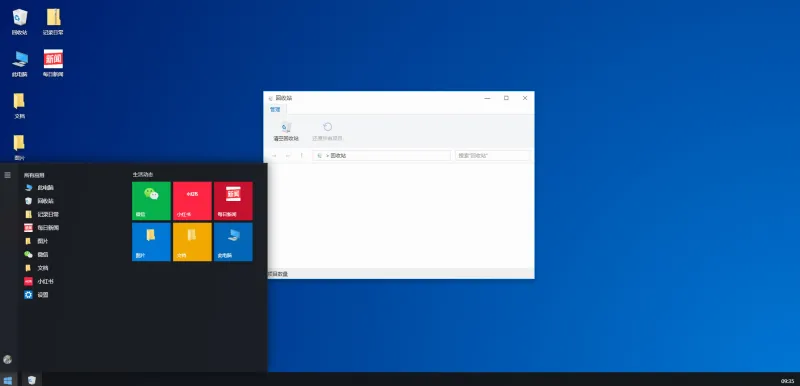800x386 pixels.
Task: Click the blue 图片 folder tile
Action: 151,242
